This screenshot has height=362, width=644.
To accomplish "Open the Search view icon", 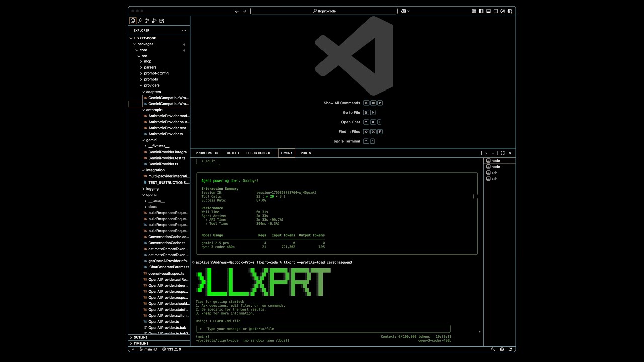I will click(140, 21).
